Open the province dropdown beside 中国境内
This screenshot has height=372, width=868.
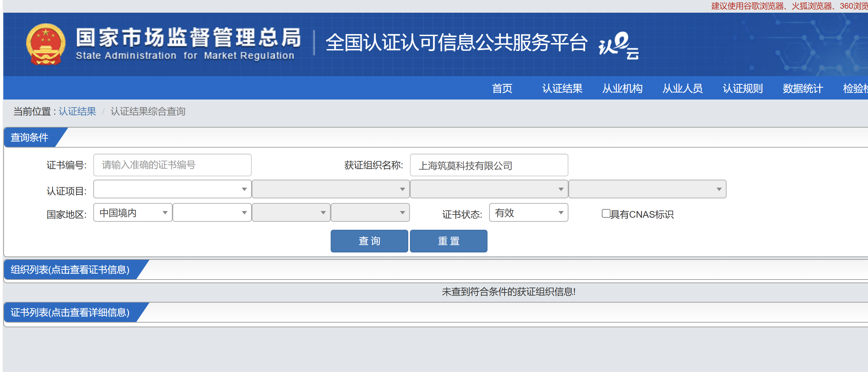(212, 213)
